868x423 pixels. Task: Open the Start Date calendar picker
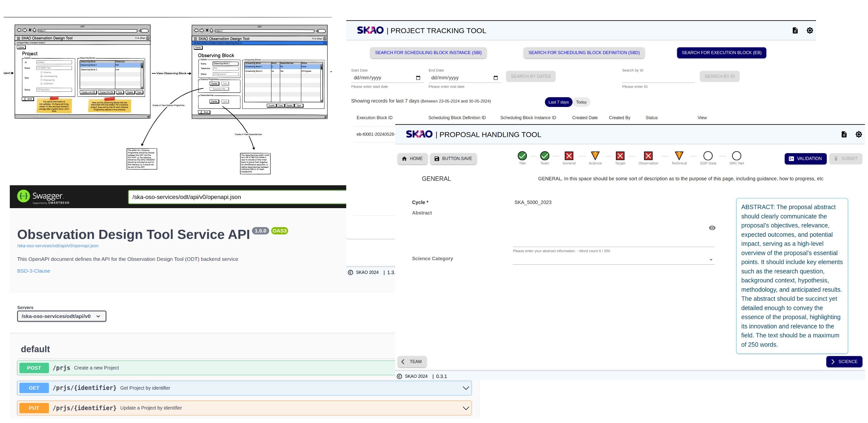click(418, 78)
